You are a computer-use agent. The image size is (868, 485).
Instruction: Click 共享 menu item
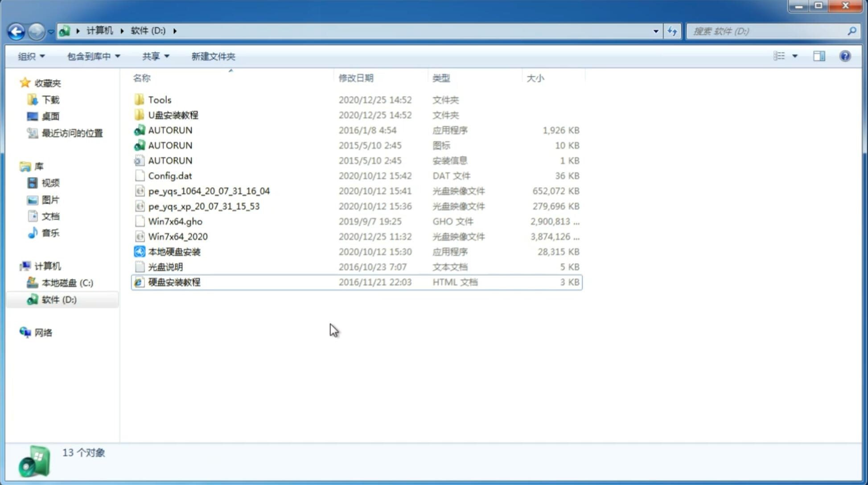click(152, 56)
